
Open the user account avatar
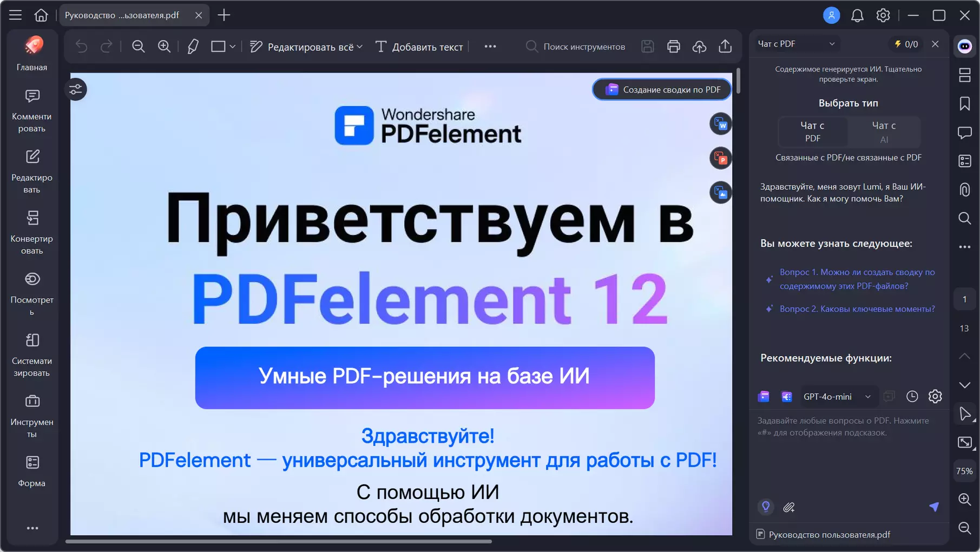pos(831,15)
